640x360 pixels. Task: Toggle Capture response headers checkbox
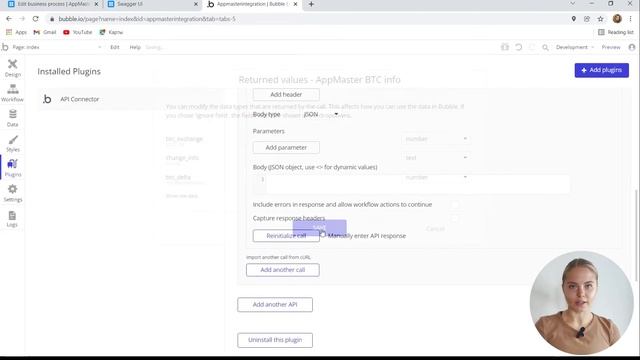point(455,218)
